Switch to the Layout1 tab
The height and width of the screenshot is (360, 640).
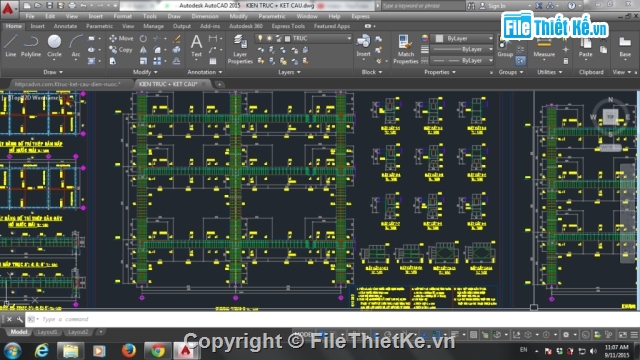(47, 332)
